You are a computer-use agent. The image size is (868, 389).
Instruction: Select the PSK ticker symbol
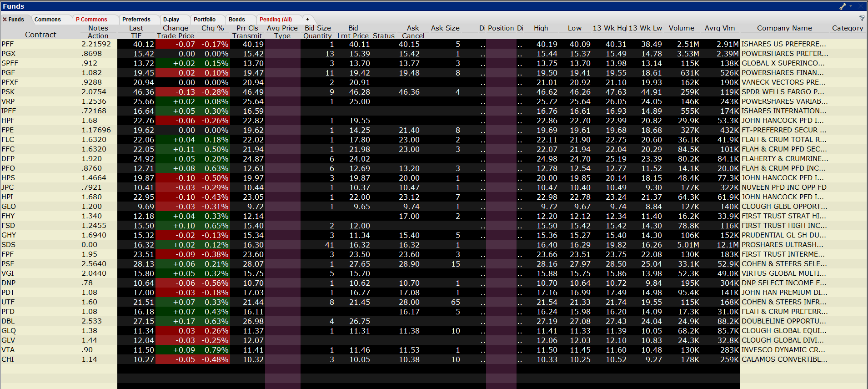8,92
